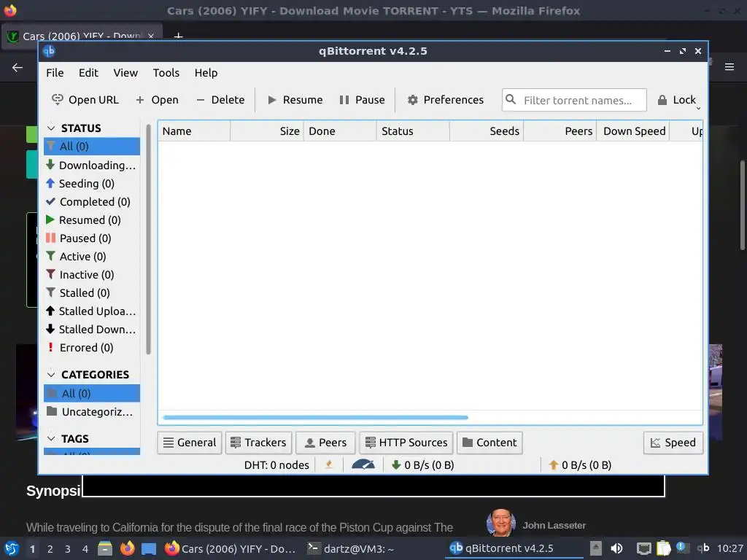
Task: Open the Edit menu
Action: (88, 73)
